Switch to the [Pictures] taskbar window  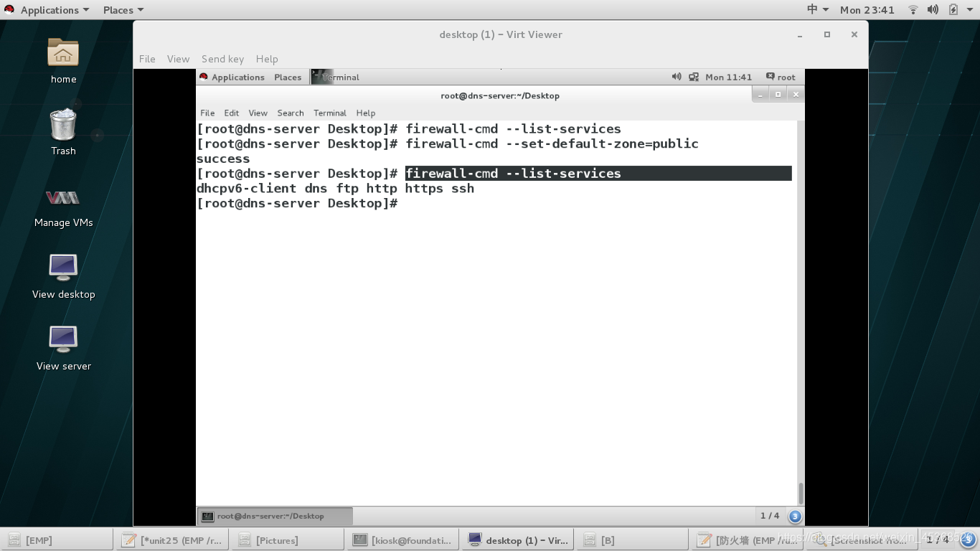point(288,540)
